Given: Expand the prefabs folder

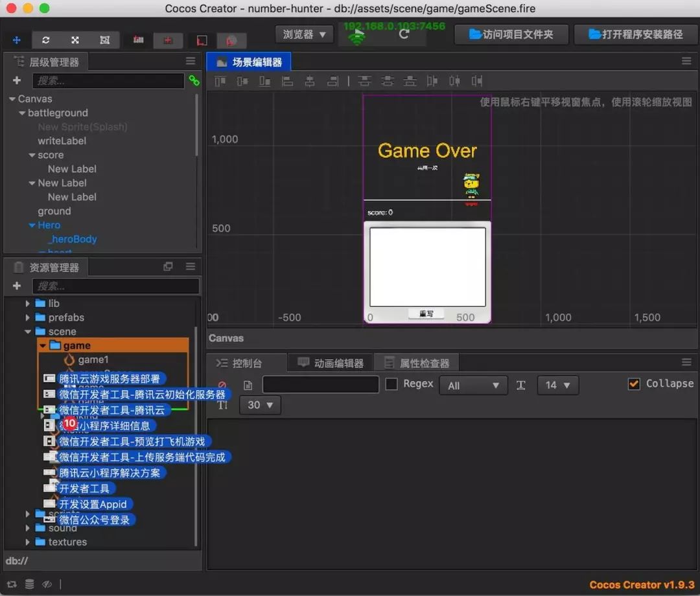Looking at the screenshot, I should click(x=28, y=317).
